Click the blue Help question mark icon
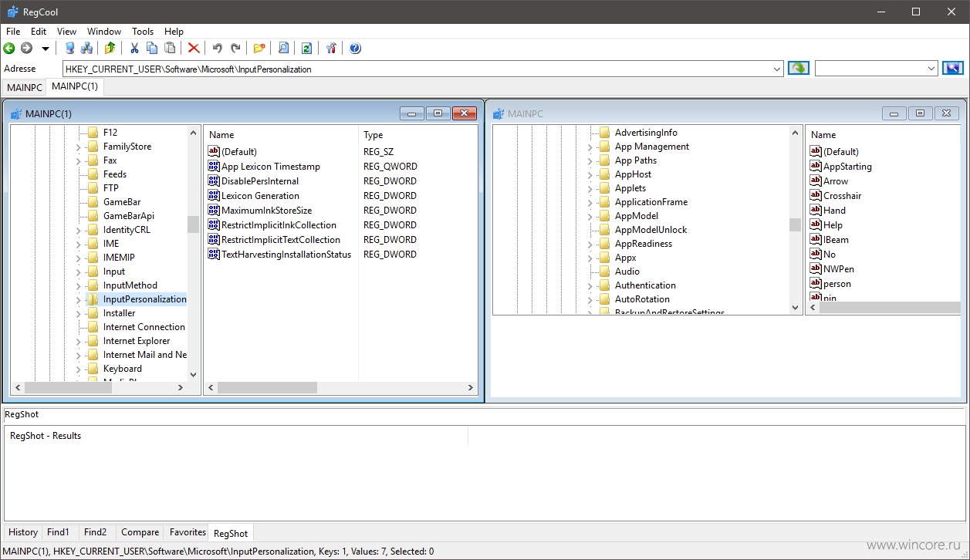The image size is (970, 560). coord(355,49)
